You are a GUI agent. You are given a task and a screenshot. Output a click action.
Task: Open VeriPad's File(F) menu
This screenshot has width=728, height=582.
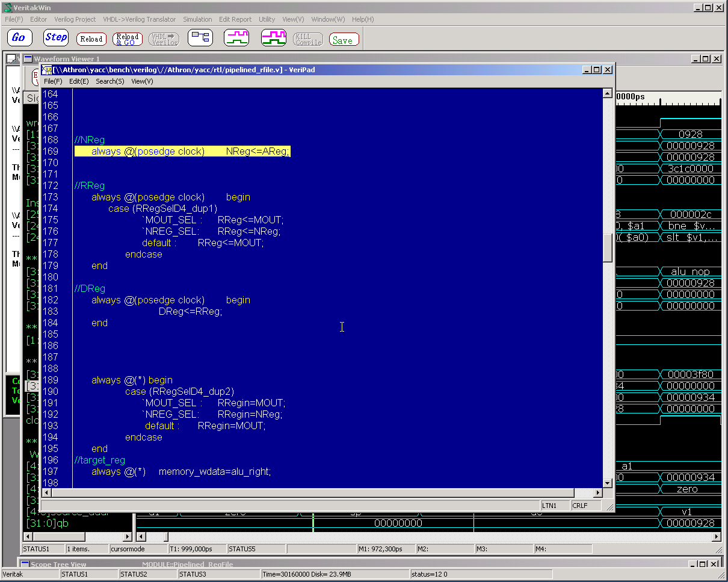(x=53, y=81)
